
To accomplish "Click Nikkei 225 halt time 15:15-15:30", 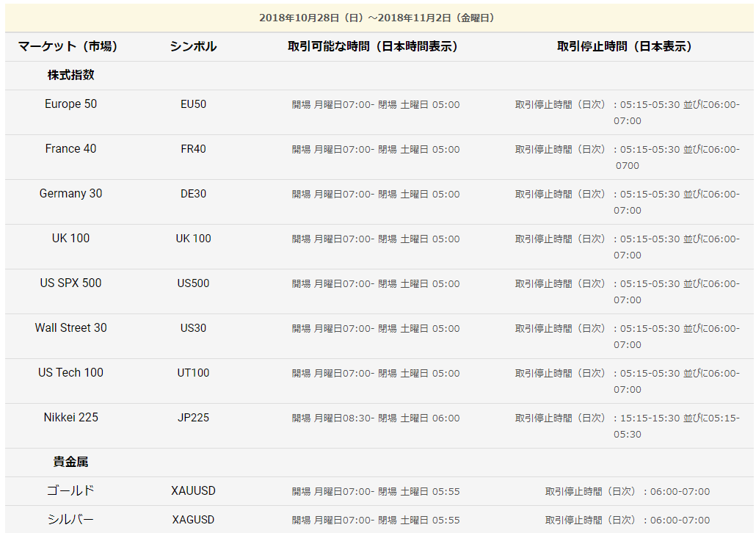I will pyautogui.click(x=628, y=426).
